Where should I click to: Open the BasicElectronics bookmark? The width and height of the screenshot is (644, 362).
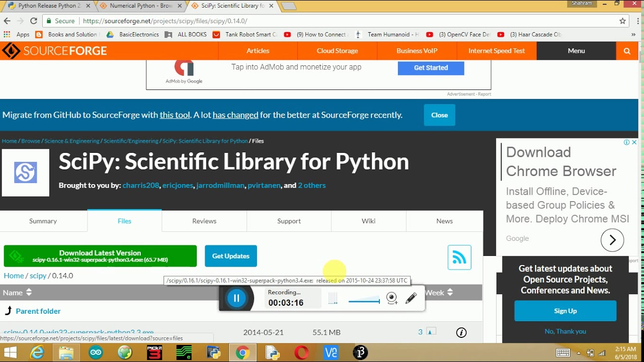133,35
